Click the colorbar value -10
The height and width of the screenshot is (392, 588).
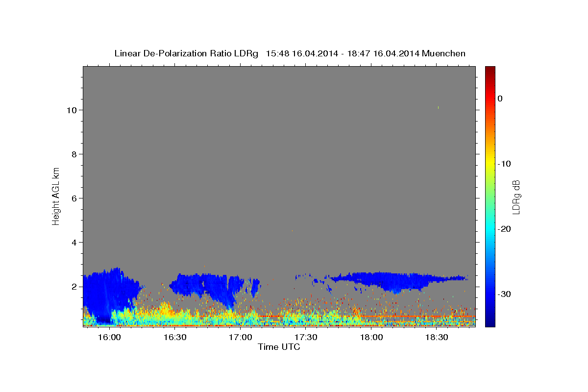point(505,164)
